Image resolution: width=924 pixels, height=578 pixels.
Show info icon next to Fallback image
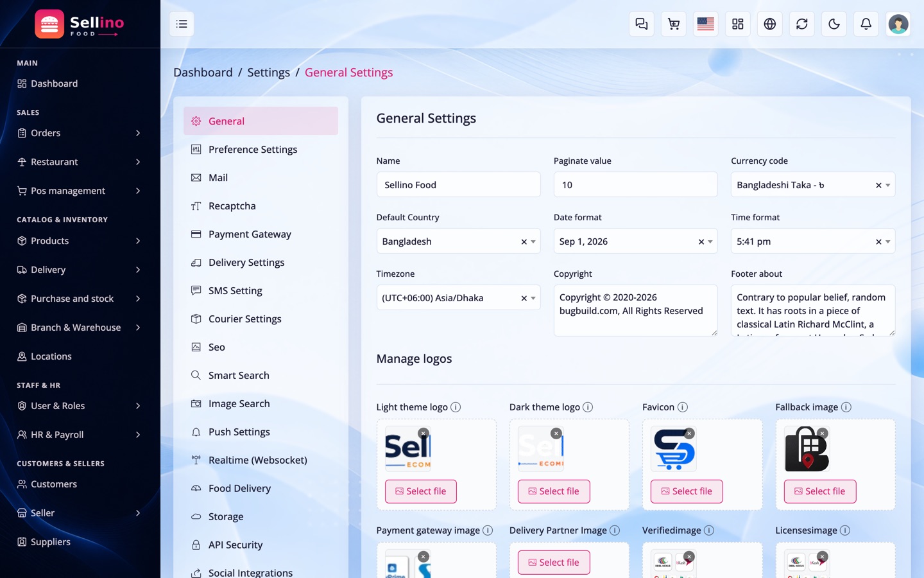click(x=846, y=407)
